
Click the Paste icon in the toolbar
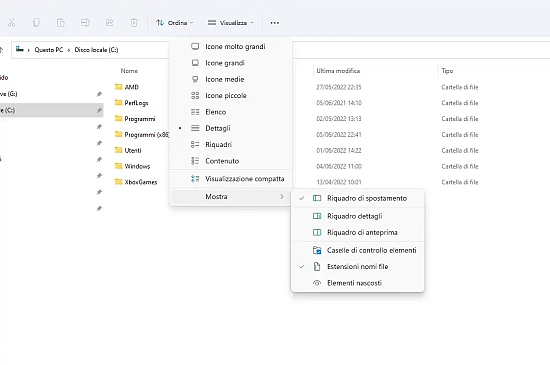60,23
